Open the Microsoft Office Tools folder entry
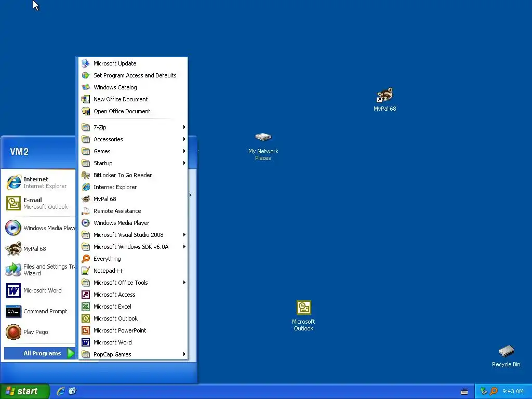532x399 pixels. click(132, 283)
